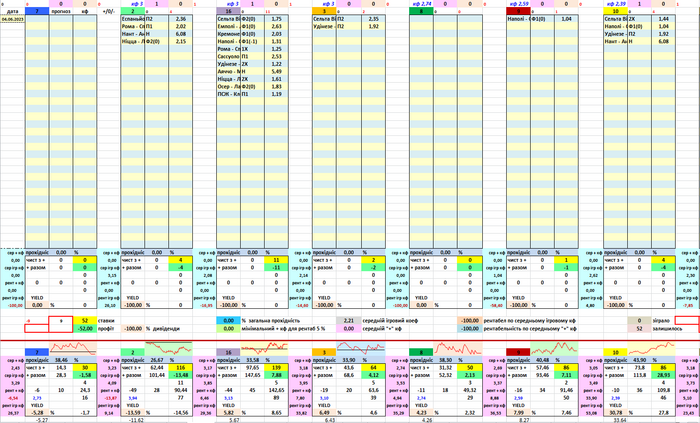Select the odds cell 5,49
The height and width of the screenshot is (423, 700).
pyautogui.click(x=276, y=71)
